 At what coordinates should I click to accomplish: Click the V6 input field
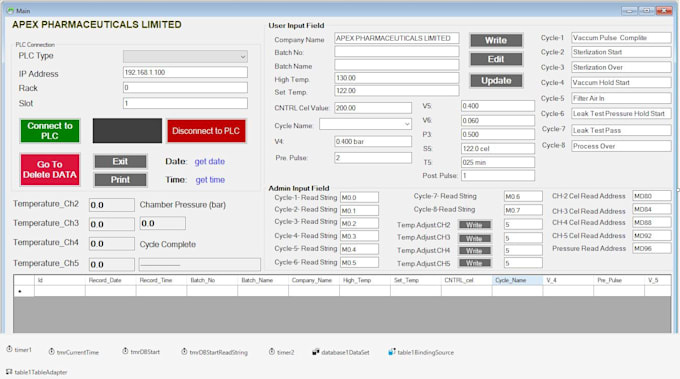click(498, 121)
